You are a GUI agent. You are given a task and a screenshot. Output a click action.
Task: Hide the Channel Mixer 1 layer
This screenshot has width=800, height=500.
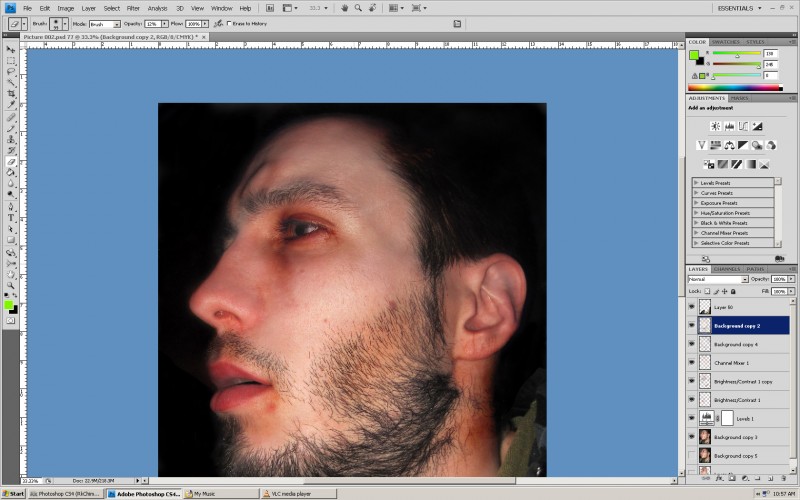click(x=691, y=362)
